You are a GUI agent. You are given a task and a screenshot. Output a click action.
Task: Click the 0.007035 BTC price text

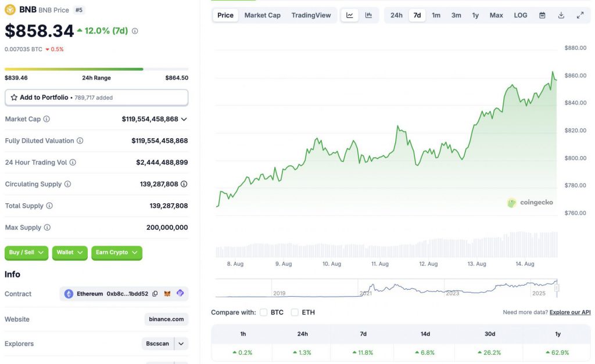click(23, 49)
